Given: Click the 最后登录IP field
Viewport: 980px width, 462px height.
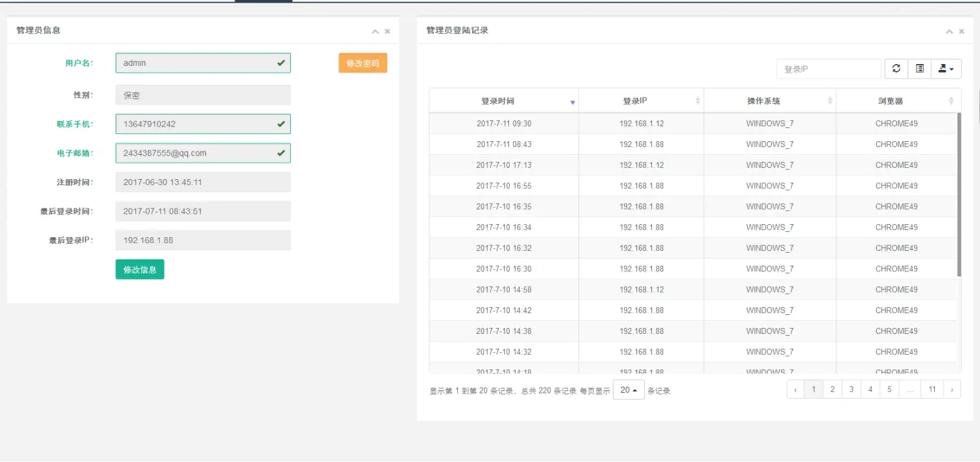Looking at the screenshot, I should [x=203, y=240].
